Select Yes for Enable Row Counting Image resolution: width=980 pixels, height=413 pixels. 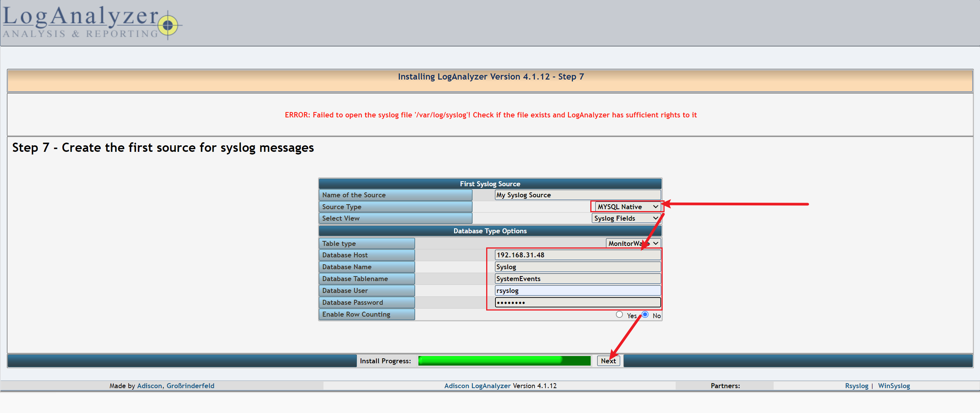619,314
